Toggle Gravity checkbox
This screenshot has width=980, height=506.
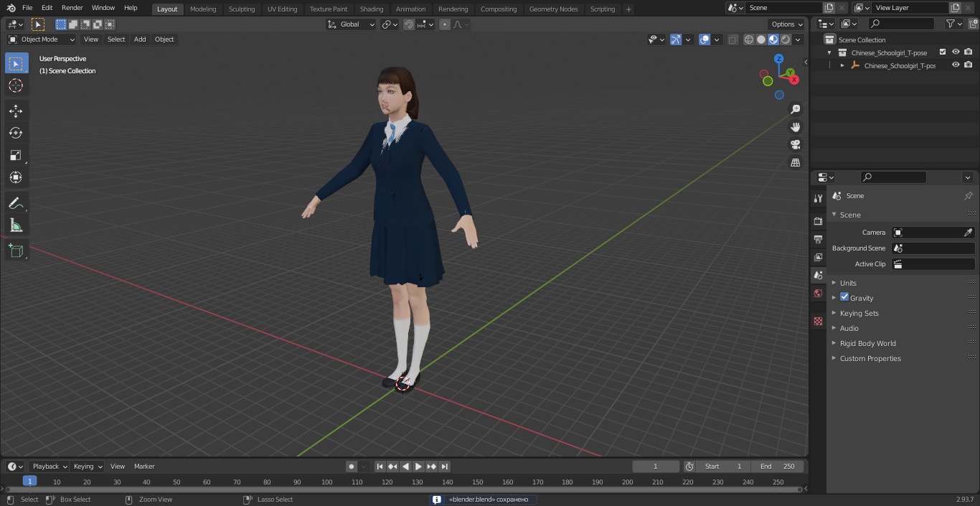844,297
